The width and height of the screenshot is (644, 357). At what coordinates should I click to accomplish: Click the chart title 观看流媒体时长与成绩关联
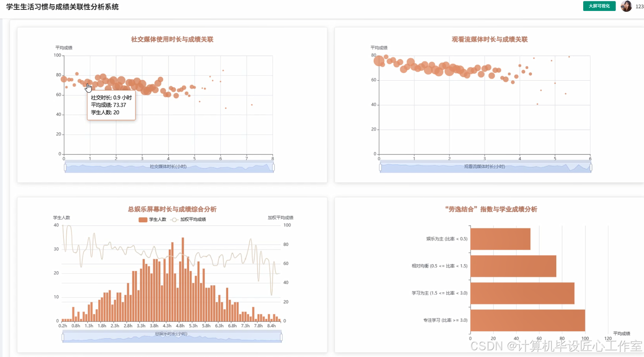tap(490, 39)
